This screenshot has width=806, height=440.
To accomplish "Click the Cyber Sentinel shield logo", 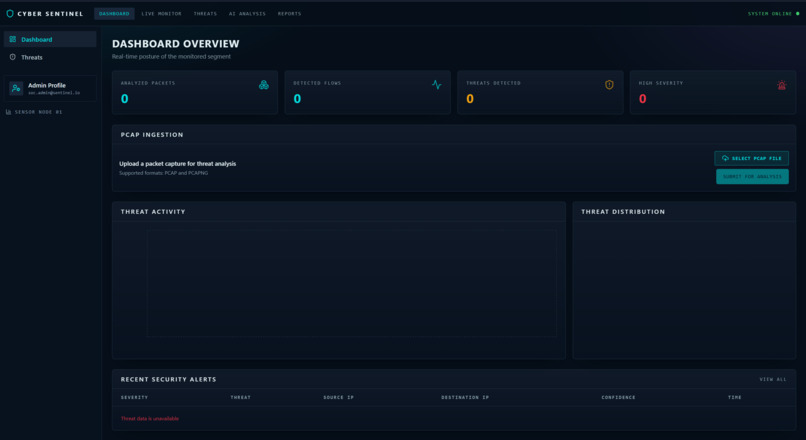I will [x=10, y=14].
